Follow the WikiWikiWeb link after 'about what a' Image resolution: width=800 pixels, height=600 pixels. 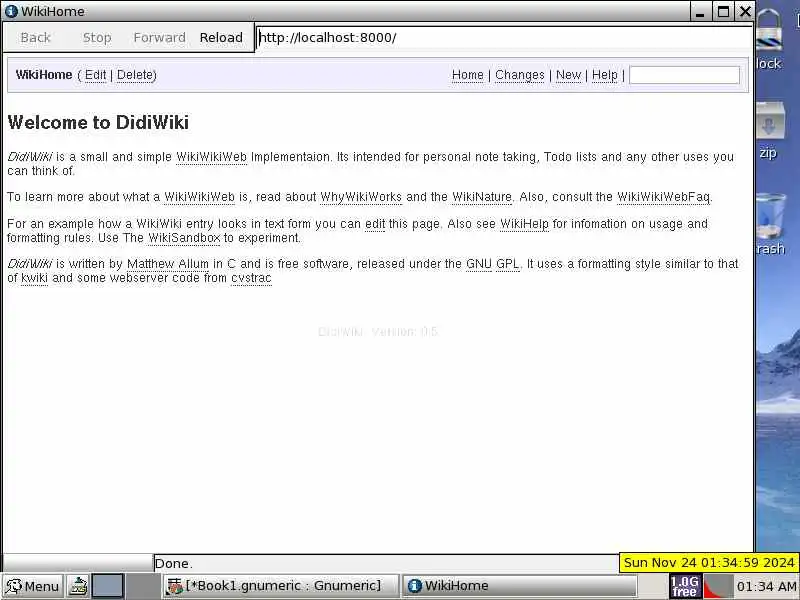pos(199,197)
